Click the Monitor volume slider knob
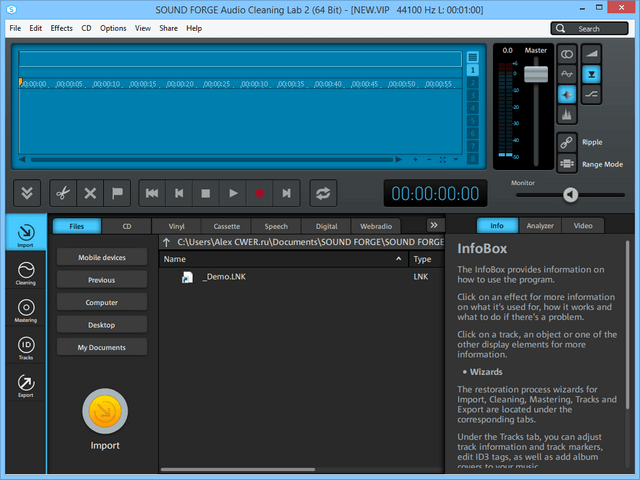Screen dimensions: 640x480 pyautogui.click(x=570, y=195)
